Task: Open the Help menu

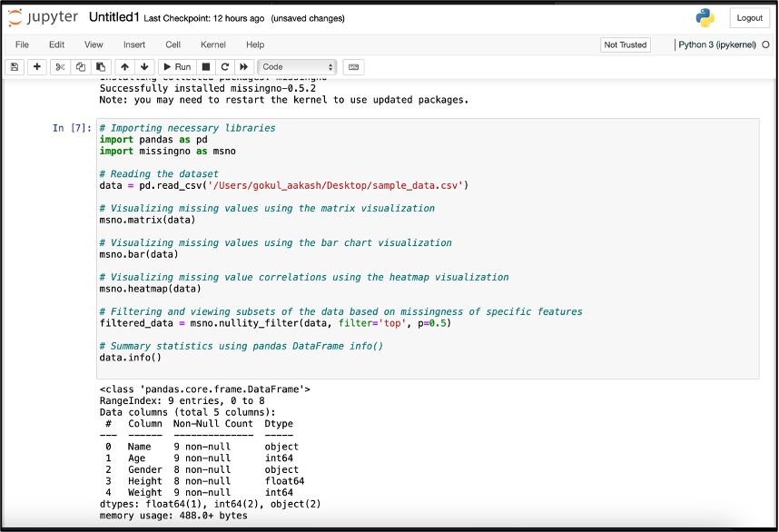Action: [255, 44]
